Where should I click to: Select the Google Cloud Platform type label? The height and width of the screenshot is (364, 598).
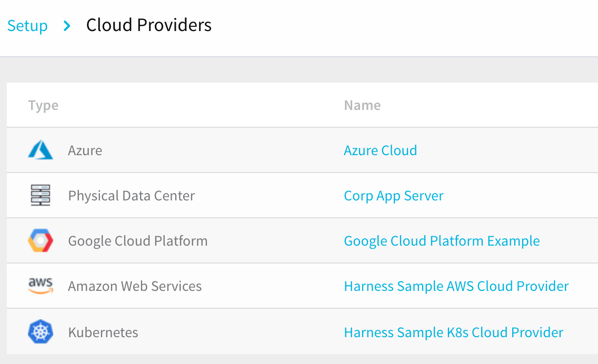point(138,241)
